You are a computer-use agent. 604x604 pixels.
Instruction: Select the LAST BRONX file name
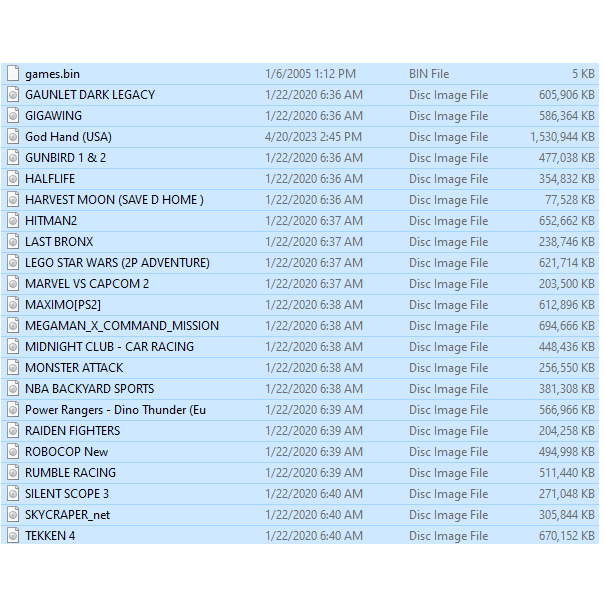[x=59, y=242]
